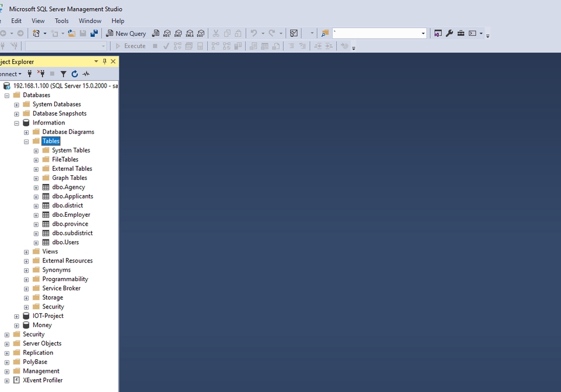Open a new Database Engine Query
The image size is (561, 392).
point(155,33)
